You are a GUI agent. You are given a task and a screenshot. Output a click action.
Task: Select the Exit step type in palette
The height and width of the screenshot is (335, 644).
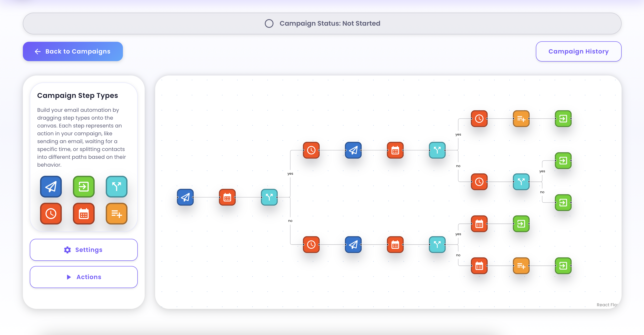click(84, 186)
